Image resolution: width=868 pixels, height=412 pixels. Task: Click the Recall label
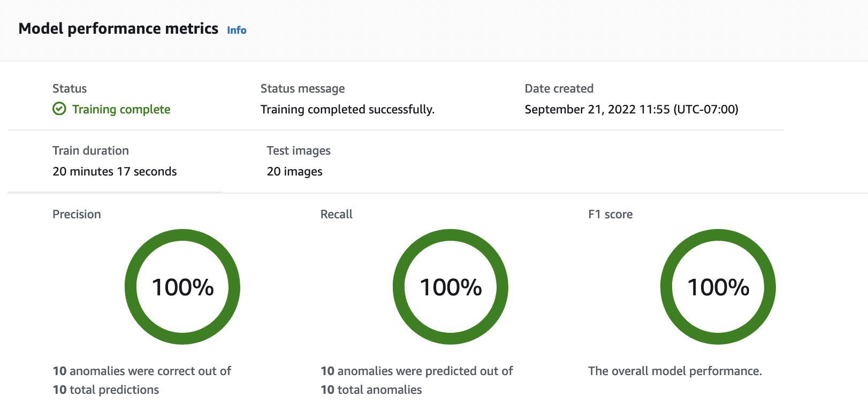coord(336,214)
